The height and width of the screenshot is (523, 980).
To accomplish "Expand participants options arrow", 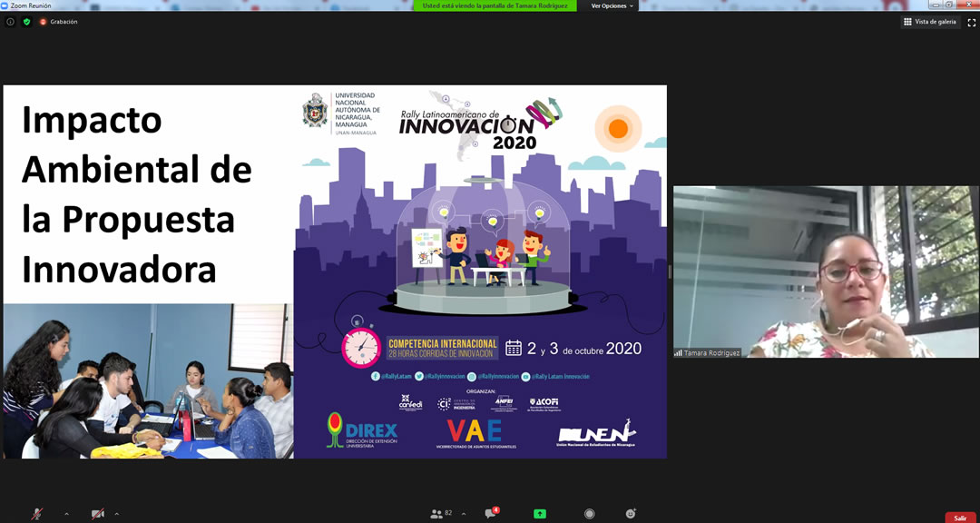I will [463, 514].
